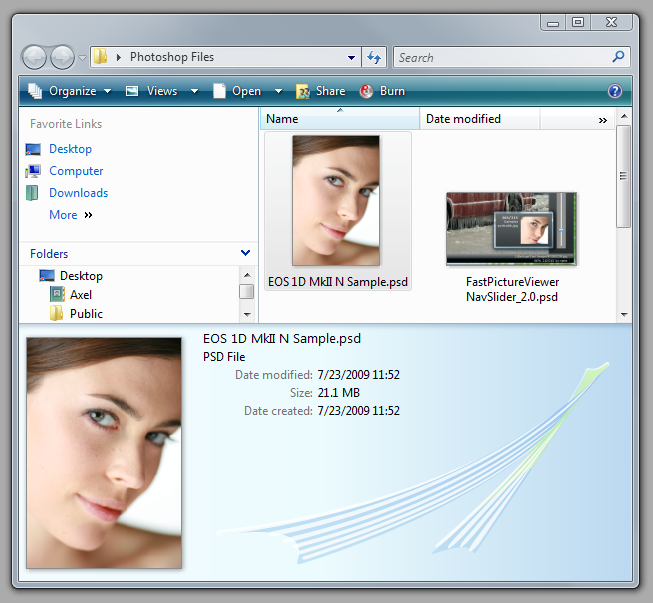653x603 pixels.
Task: Expand the Open dropdown arrow
Action: coord(278,91)
